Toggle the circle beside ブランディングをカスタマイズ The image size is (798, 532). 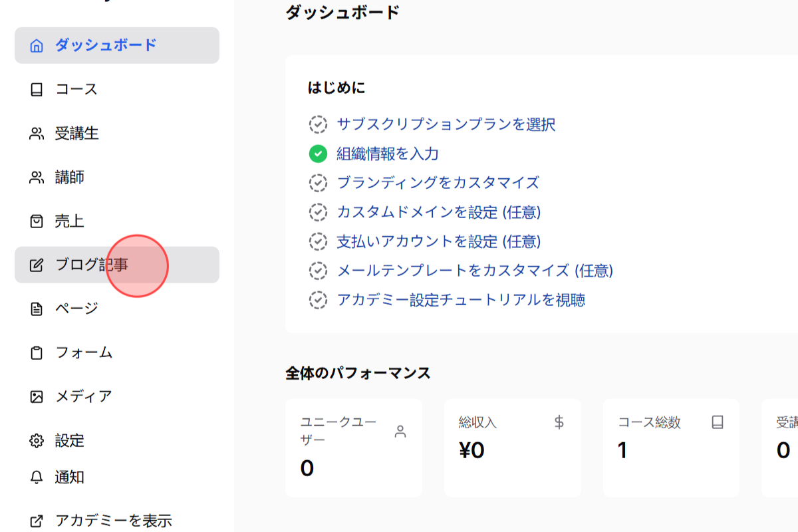(317, 183)
